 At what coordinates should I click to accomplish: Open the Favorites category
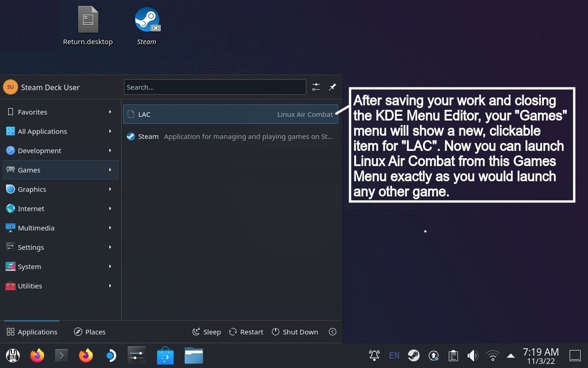pos(61,112)
